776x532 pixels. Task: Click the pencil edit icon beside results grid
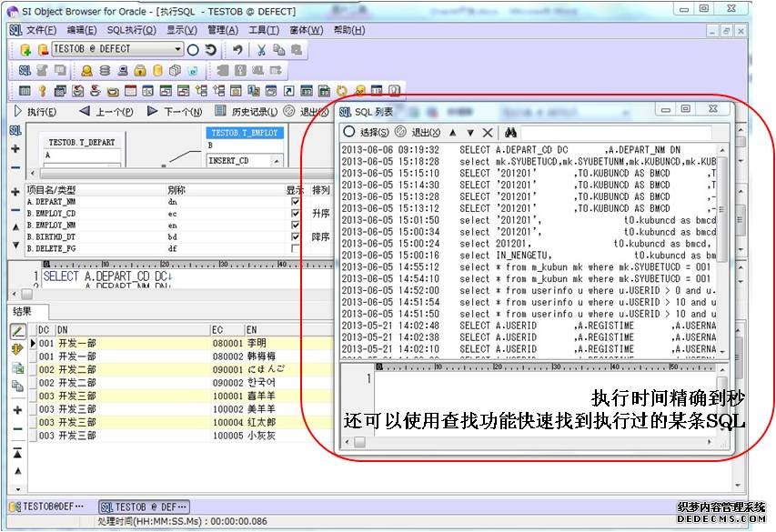[x=17, y=332]
